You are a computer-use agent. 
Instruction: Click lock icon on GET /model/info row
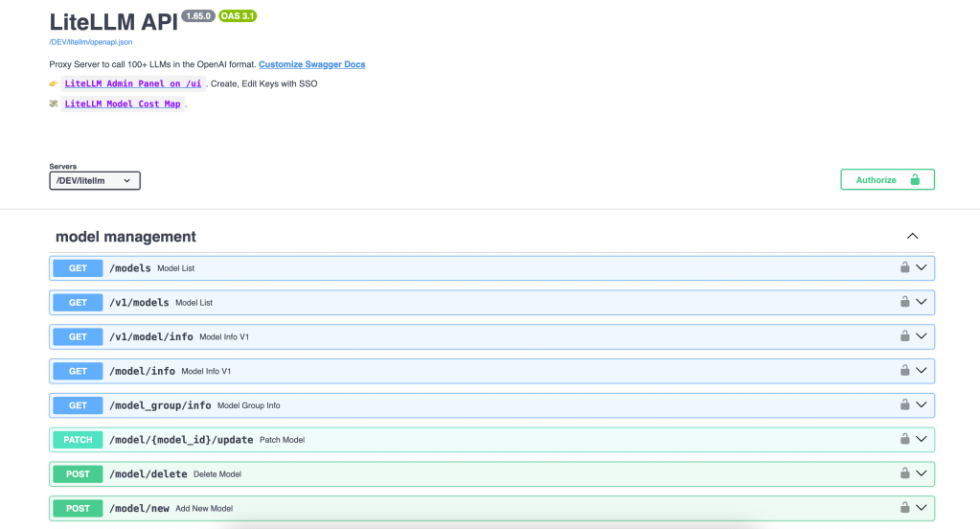pyautogui.click(x=904, y=371)
